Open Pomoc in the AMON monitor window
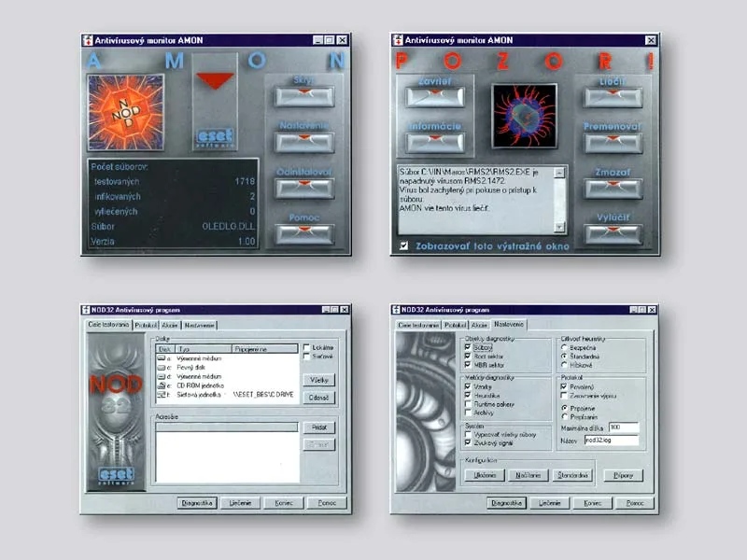This screenshot has height=560, width=747. pos(304,234)
